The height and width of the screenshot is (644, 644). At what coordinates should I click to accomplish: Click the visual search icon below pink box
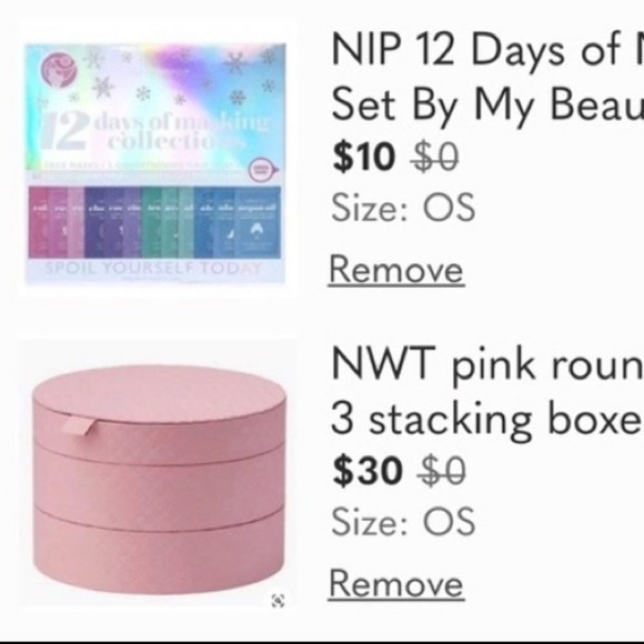(x=278, y=601)
